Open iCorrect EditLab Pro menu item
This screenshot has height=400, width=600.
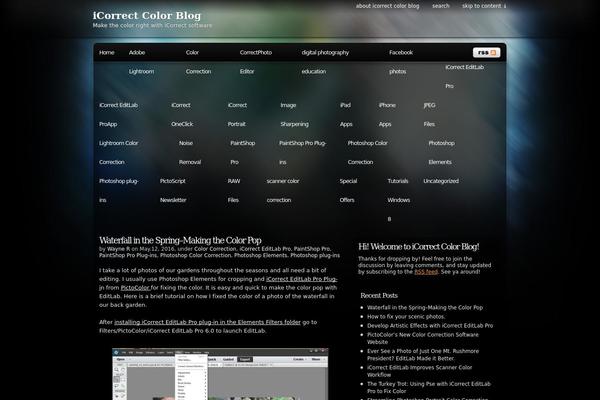click(x=465, y=77)
